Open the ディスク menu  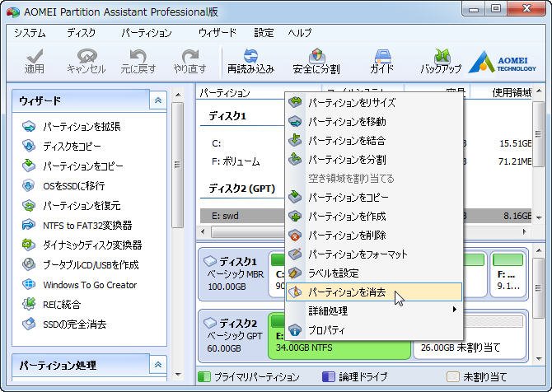click(82, 33)
